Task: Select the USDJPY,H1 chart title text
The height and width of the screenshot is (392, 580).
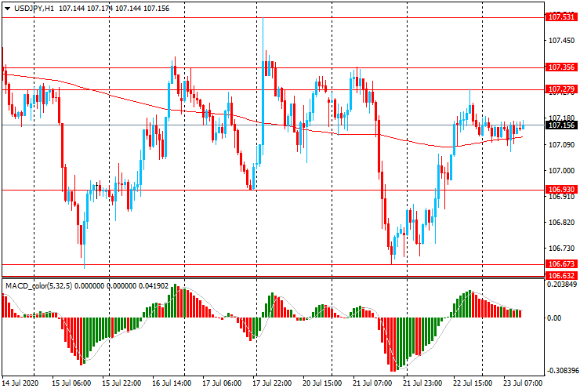Action: 34,8
